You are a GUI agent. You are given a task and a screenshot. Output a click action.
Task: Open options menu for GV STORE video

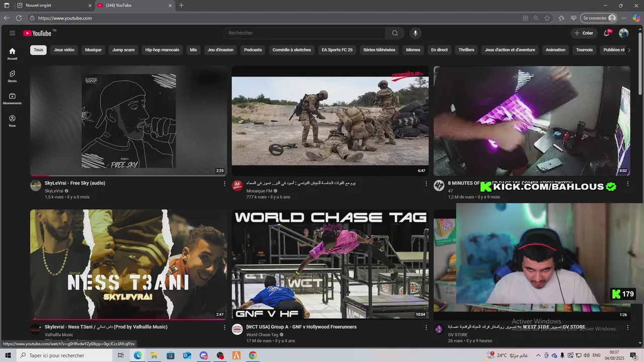pos(627,327)
